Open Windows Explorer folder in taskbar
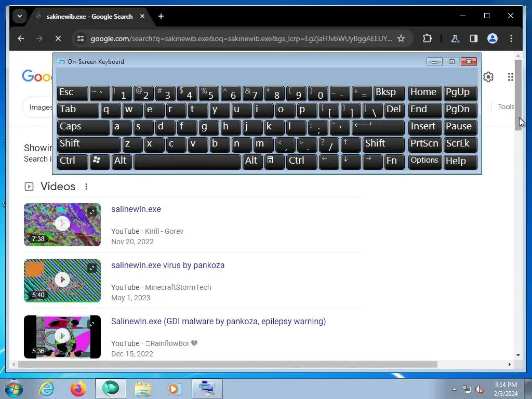The width and height of the screenshot is (532, 399). click(143, 389)
